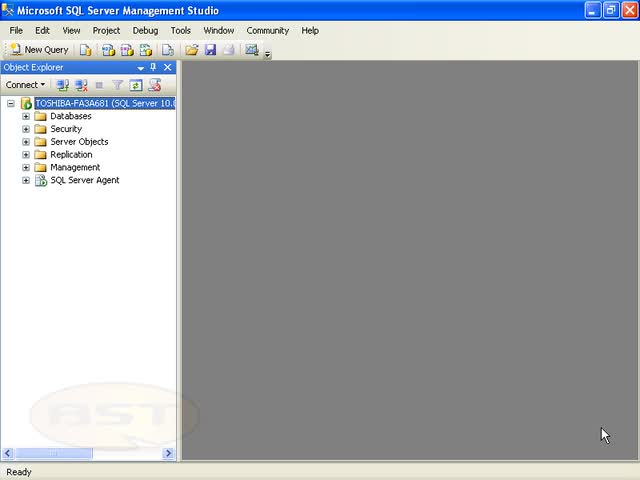Select the Replication tree item
Viewport: 640px width, 480px height.
(x=71, y=155)
